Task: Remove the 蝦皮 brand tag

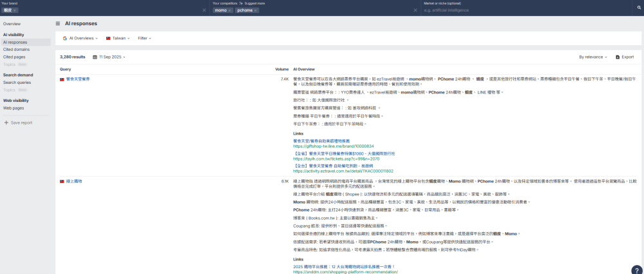Action: click(x=15, y=10)
